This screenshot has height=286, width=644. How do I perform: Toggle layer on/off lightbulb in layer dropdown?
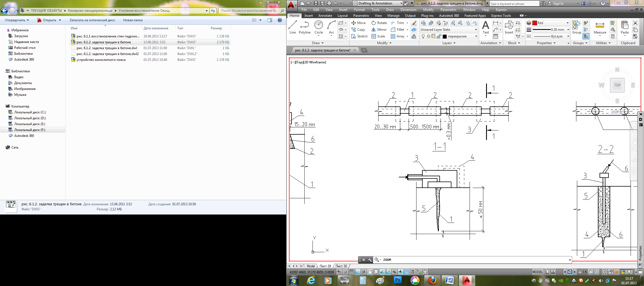tap(423, 36)
